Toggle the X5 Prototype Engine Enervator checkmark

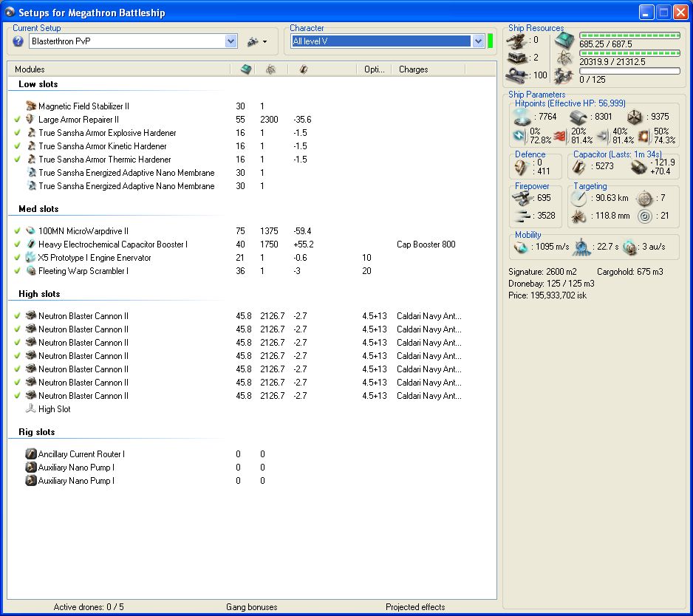point(17,257)
